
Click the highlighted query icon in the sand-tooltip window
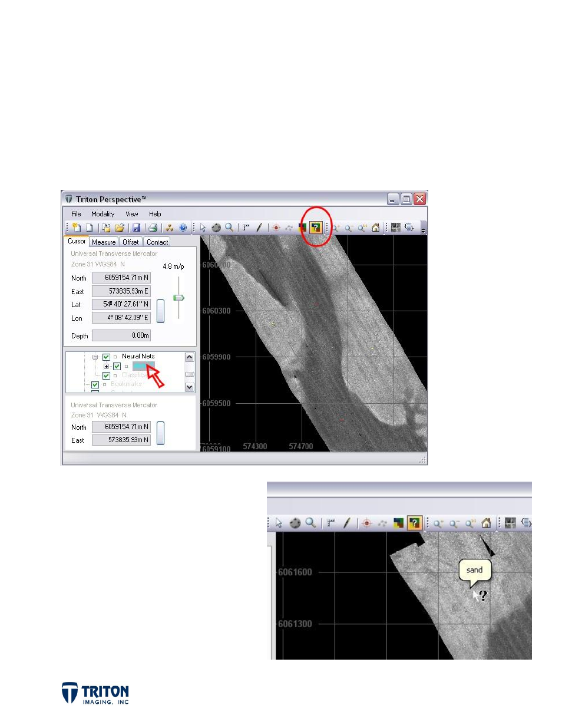(415, 523)
